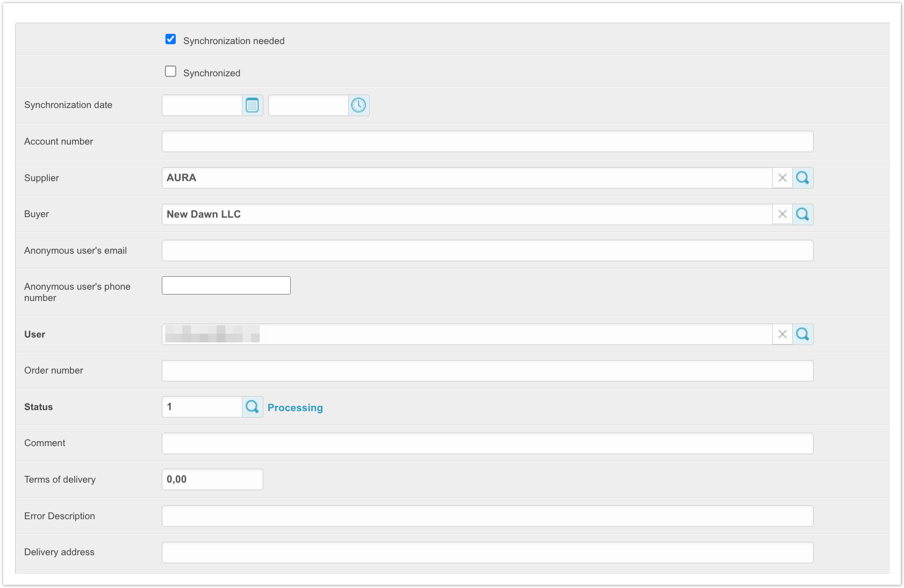
Task: Select the Terms of delivery field
Action: (212, 479)
